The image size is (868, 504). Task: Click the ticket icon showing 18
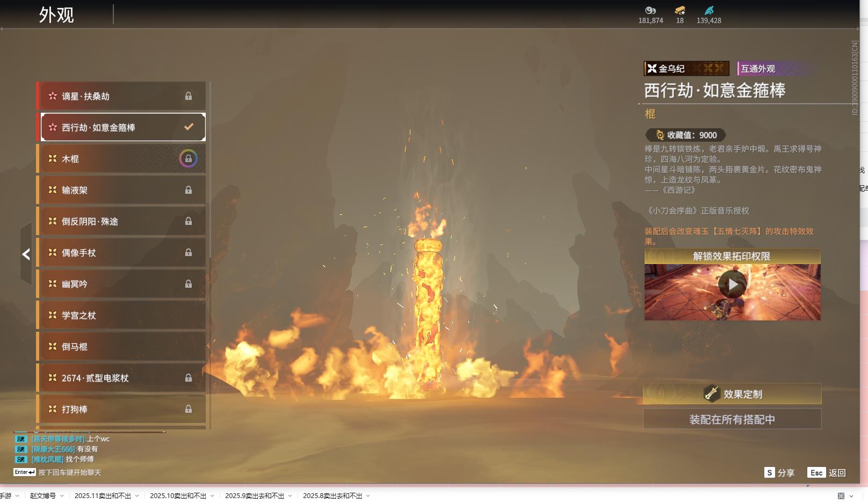680,10
